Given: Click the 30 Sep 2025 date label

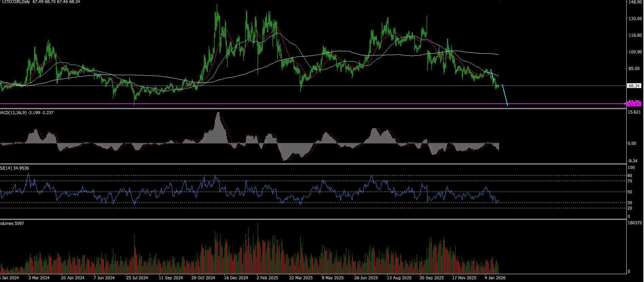Looking at the screenshot, I should tap(432, 278).
